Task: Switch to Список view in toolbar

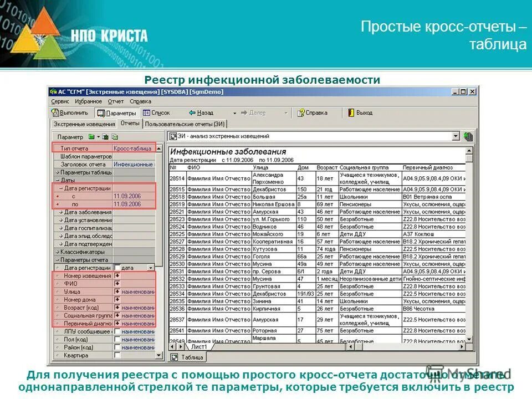Action: point(156,112)
